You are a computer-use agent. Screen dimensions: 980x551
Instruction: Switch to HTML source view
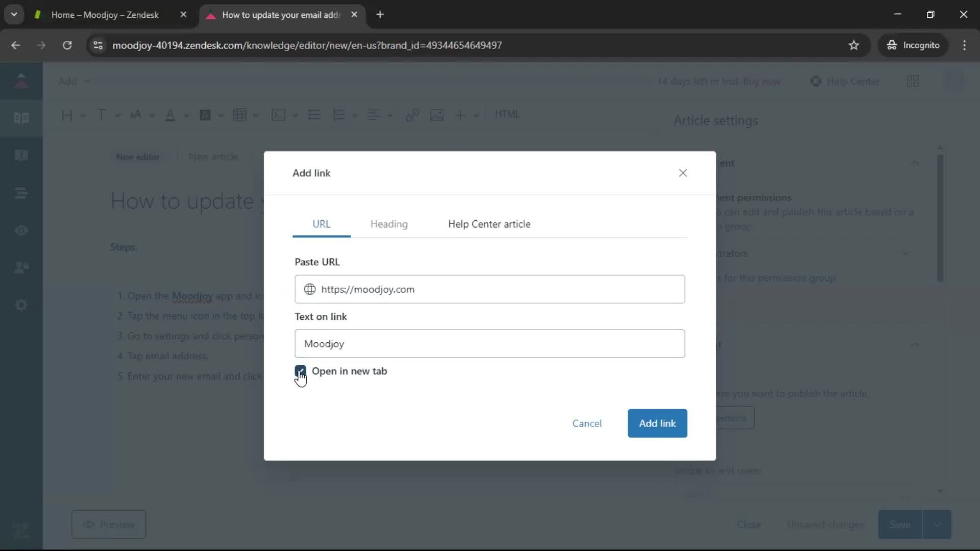(507, 114)
